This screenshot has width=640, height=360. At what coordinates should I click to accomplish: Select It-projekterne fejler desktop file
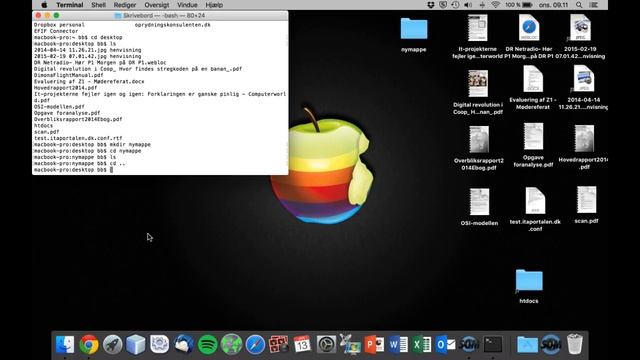tap(478, 37)
